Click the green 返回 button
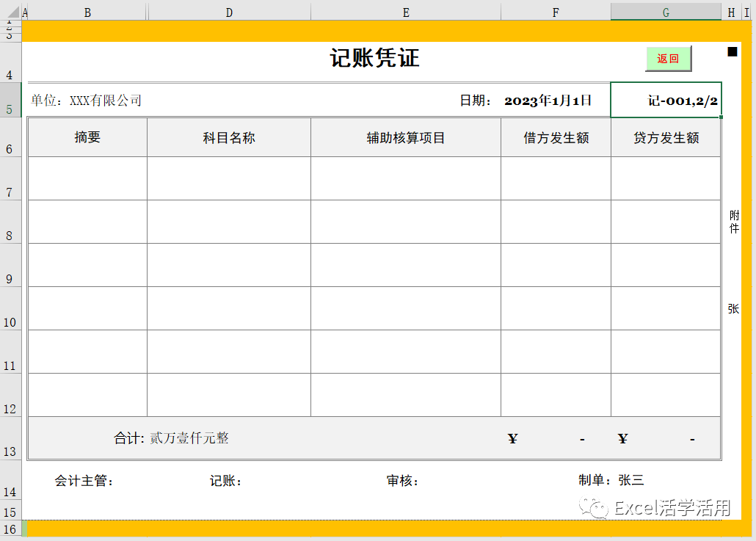 (668, 59)
